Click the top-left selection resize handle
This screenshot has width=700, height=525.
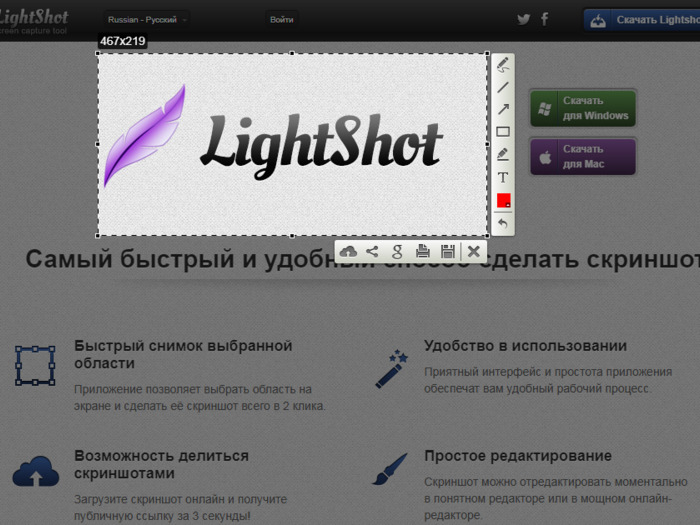point(98,53)
